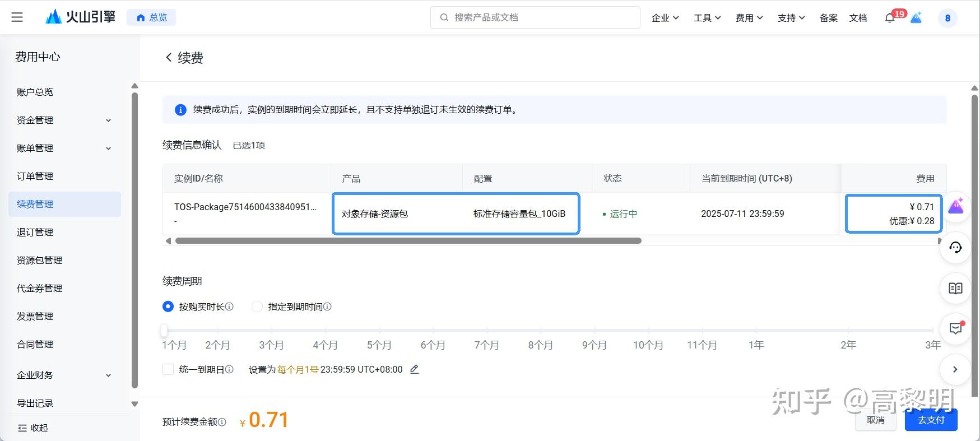Select the 指定到期时间 radio button
The width and height of the screenshot is (980, 441).
257,307
